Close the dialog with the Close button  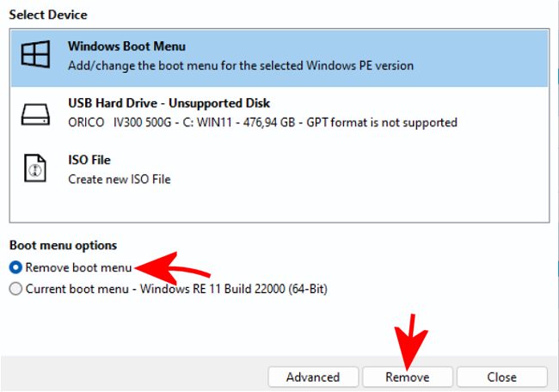point(501,377)
